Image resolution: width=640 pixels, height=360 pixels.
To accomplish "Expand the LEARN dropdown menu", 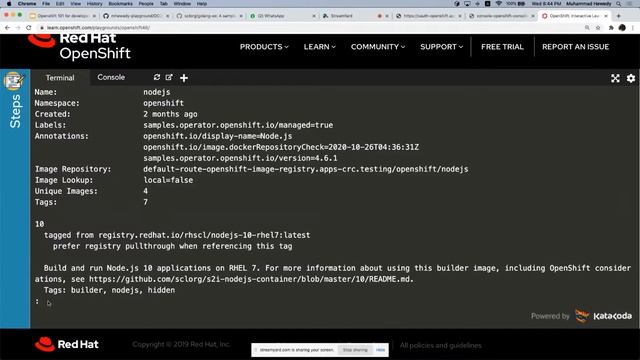I will [320, 47].
